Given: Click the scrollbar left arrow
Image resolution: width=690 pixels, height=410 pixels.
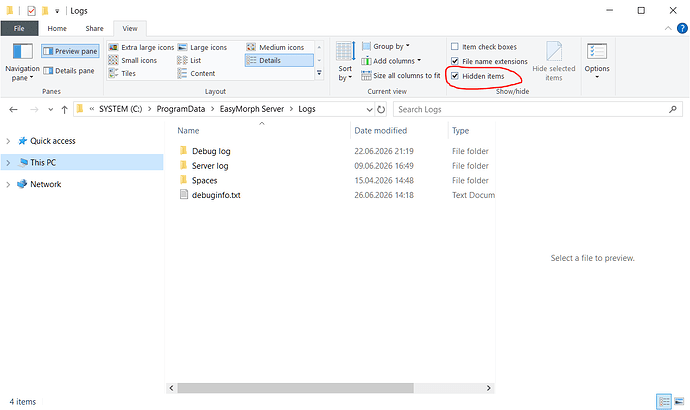Looking at the screenshot, I should pos(172,388).
